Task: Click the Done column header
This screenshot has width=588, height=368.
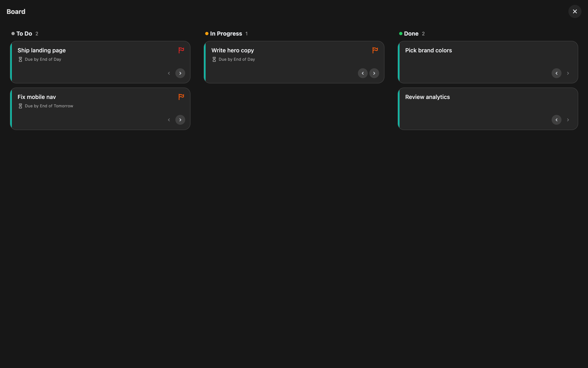Action: (411, 34)
